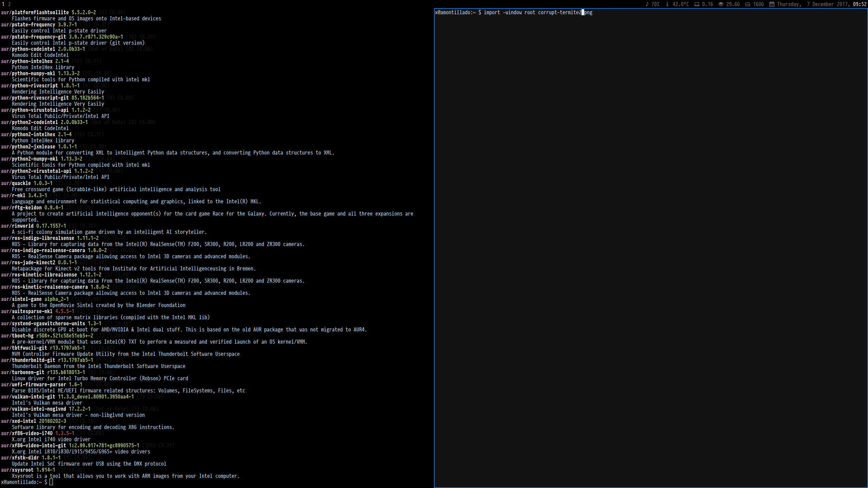Click the thermometer temperature icon
The width and height of the screenshot is (868, 488).
667,4
